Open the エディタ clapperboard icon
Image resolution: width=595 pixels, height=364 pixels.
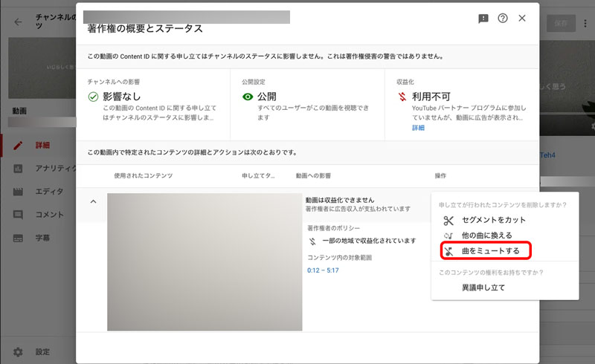pos(18,192)
